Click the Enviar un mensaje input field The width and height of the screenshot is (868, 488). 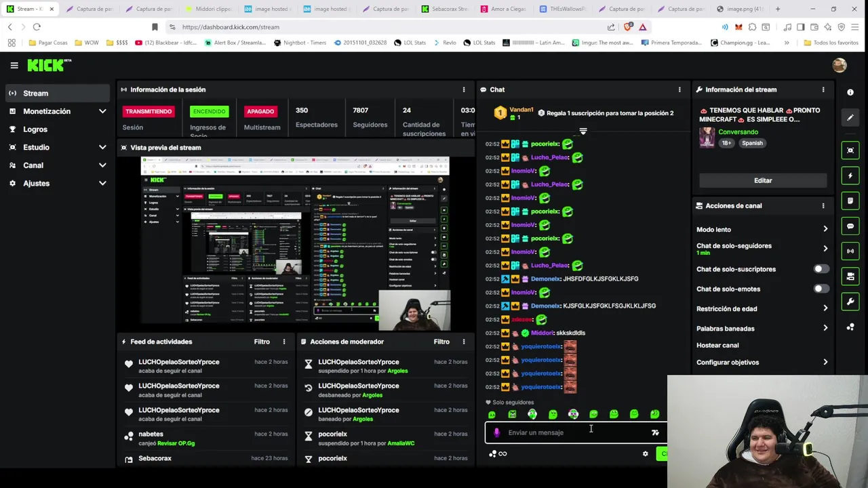pyautogui.click(x=576, y=432)
